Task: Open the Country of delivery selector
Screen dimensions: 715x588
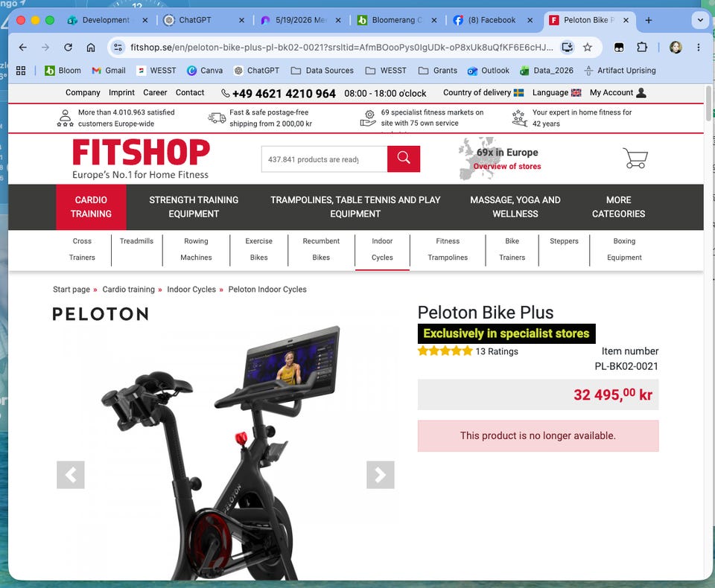Action: 483,93
